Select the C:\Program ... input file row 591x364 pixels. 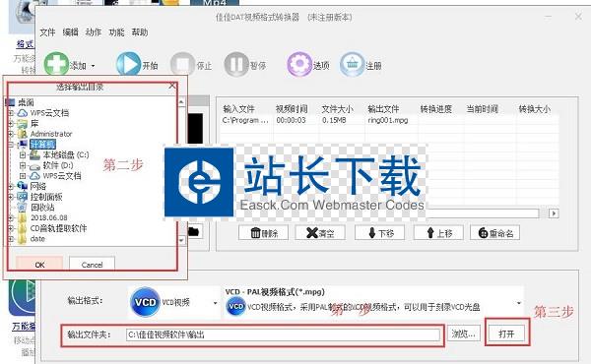click(x=245, y=120)
